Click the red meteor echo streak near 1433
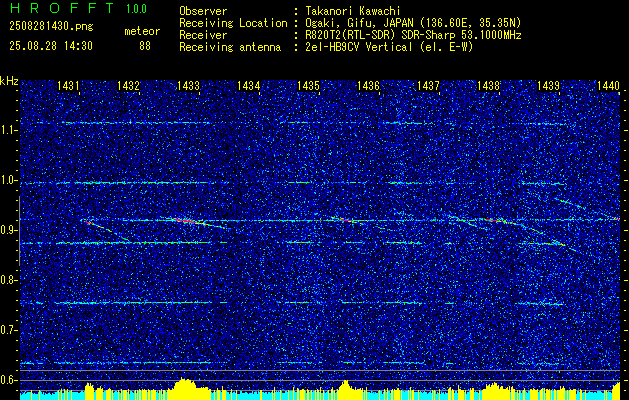This screenshot has width=629, height=400. [x=187, y=221]
